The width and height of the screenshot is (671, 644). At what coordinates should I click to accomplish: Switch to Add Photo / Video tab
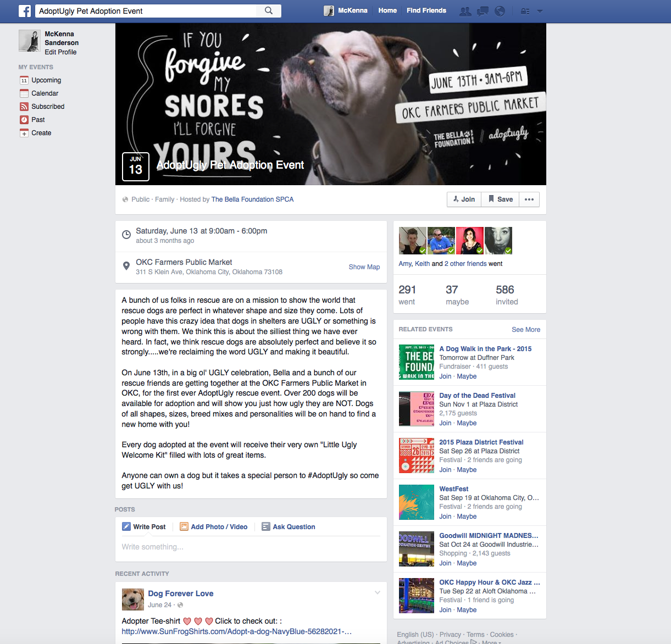point(214,526)
